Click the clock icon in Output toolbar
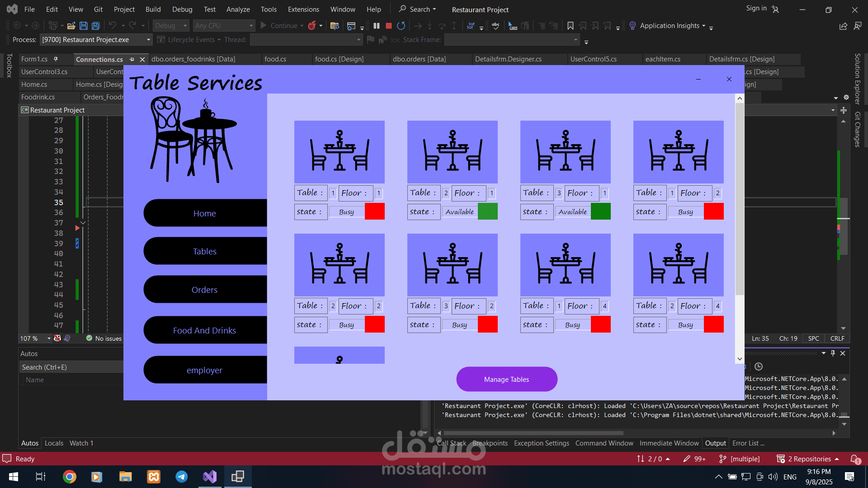Image resolution: width=868 pixels, height=488 pixels. click(x=759, y=366)
